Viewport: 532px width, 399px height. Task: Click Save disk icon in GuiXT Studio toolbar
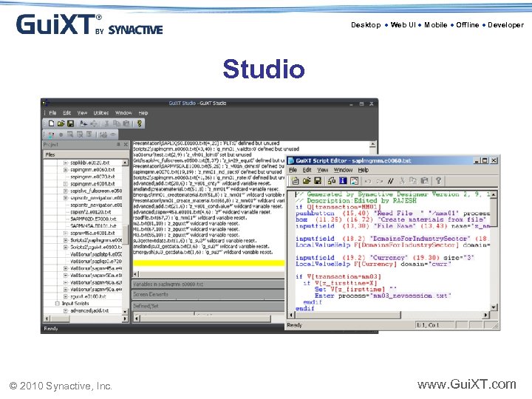pyautogui.click(x=71, y=123)
